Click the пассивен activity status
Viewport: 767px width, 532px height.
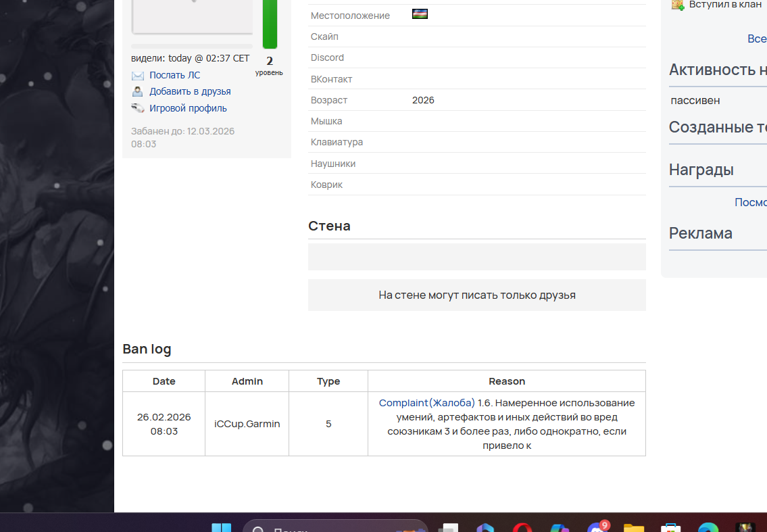point(695,101)
